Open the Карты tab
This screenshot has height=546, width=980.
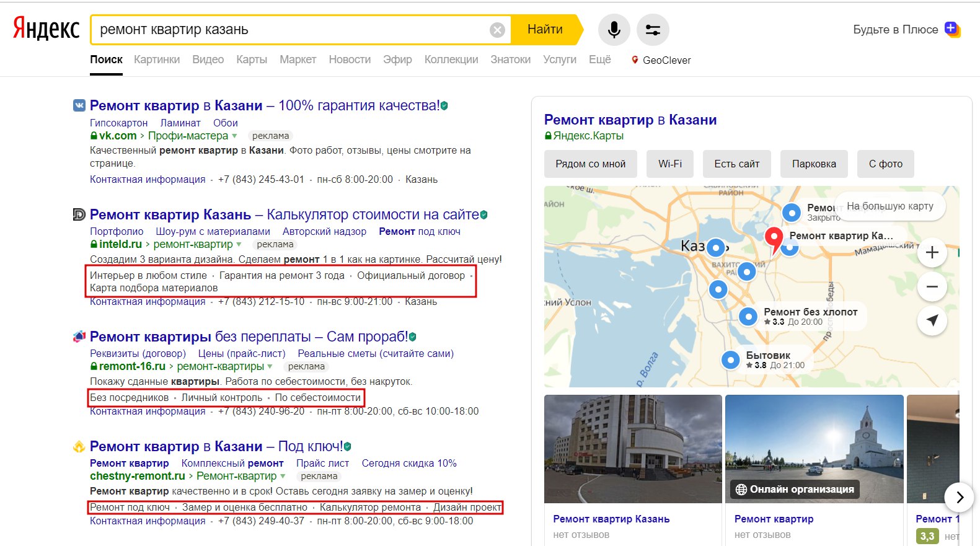(x=252, y=59)
